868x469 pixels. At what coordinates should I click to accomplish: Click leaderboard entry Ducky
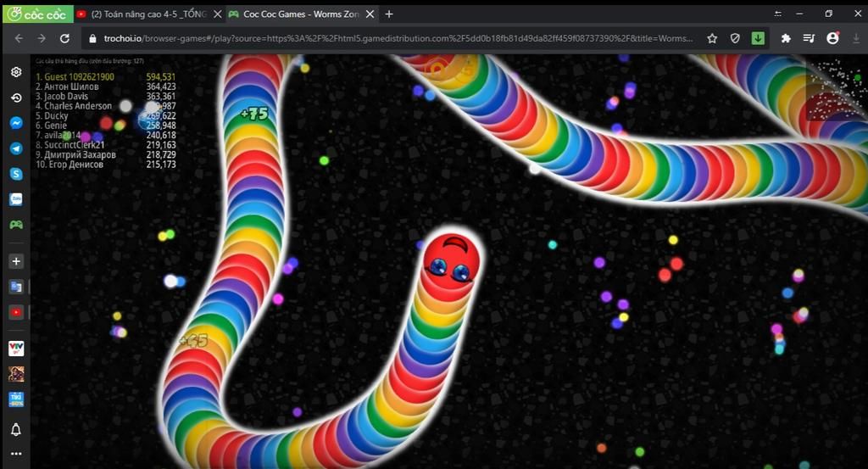[x=52, y=115]
